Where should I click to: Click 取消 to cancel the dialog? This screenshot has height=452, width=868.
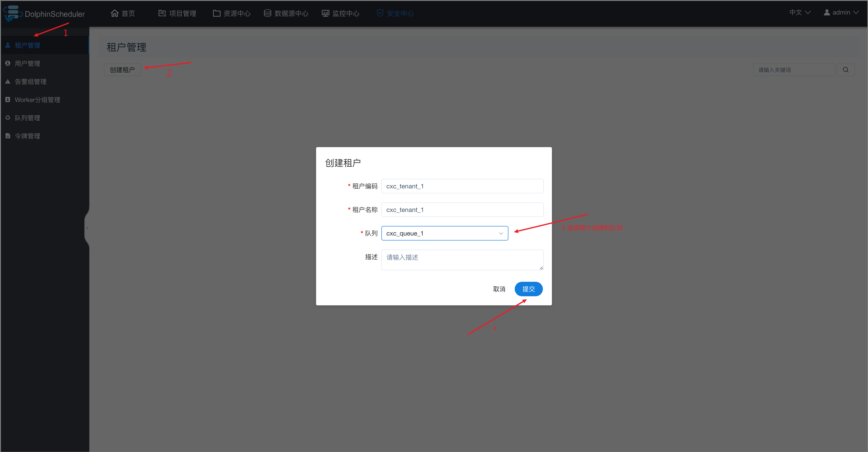(499, 289)
